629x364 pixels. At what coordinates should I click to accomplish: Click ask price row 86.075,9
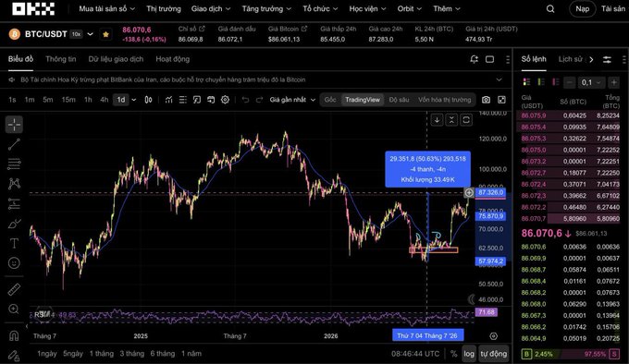(x=570, y=115)
